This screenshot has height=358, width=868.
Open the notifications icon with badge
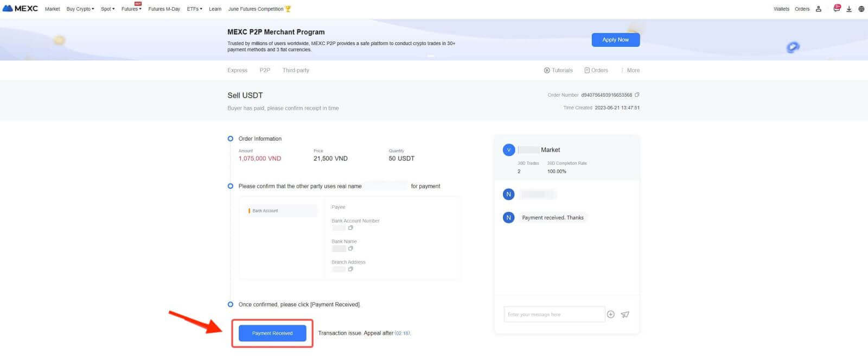(837, 8)
